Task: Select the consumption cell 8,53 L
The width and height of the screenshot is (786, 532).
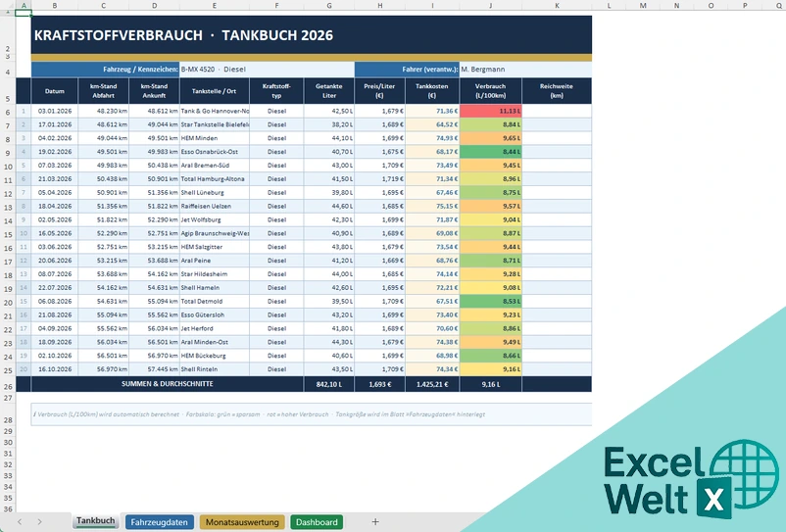Action: point(490,301)
